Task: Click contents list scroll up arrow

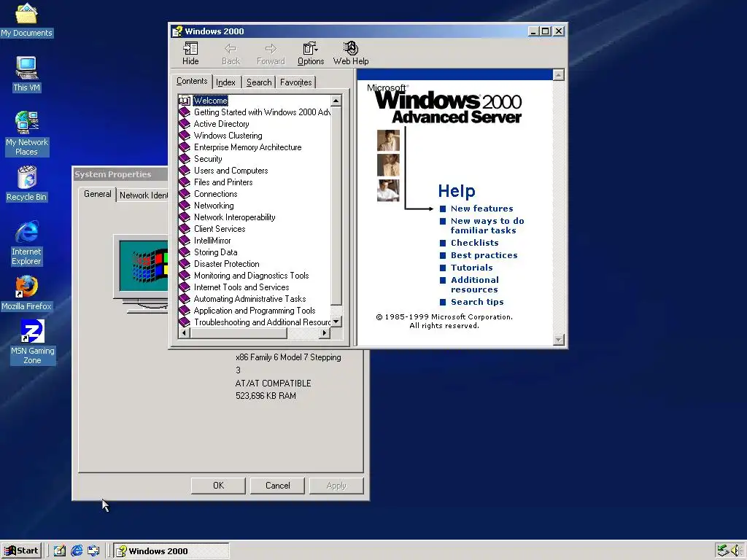Action: tap(336, 101)
